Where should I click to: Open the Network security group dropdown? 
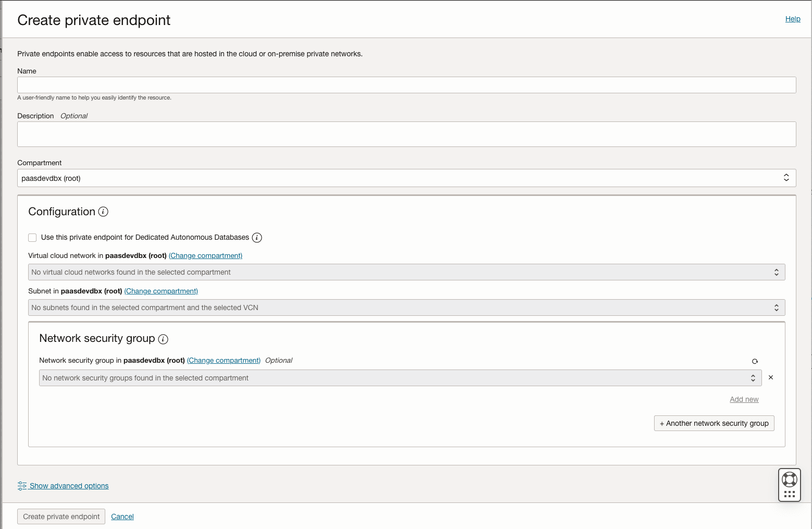[400, 378]
